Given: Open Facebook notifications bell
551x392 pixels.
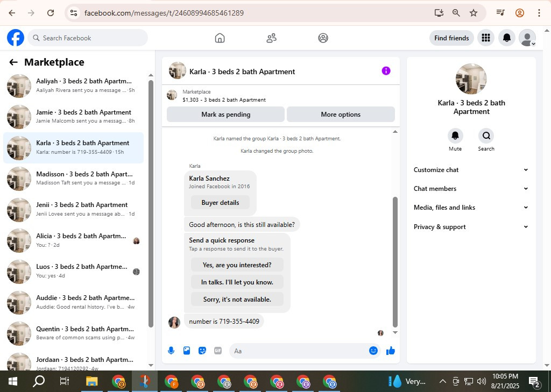Looking at the screenshot, I should point(507,38).
